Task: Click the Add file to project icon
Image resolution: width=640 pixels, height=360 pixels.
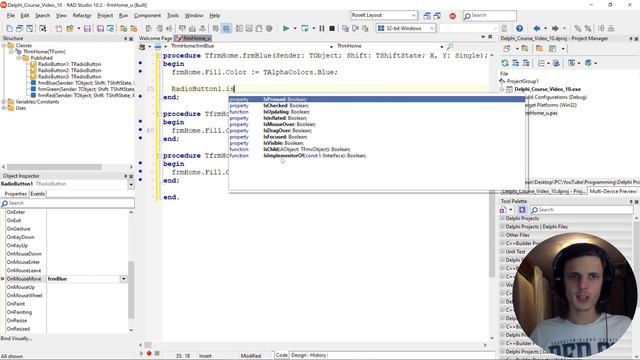Action: point(123,29)
